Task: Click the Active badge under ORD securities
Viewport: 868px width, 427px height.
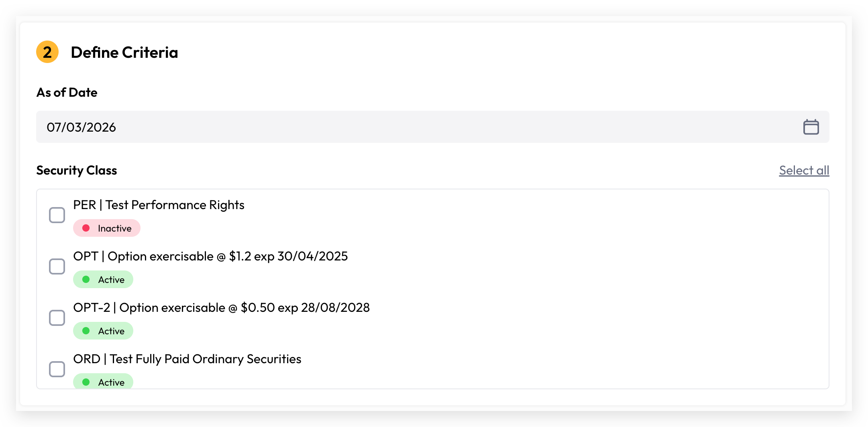Action: click(103, 381)
